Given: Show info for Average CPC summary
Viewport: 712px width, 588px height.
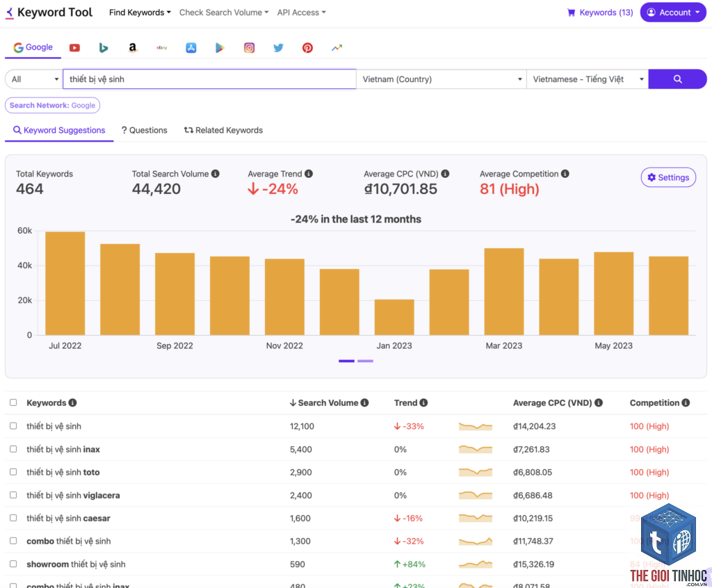Looking at the screenshot, I should tap(446, 174).
